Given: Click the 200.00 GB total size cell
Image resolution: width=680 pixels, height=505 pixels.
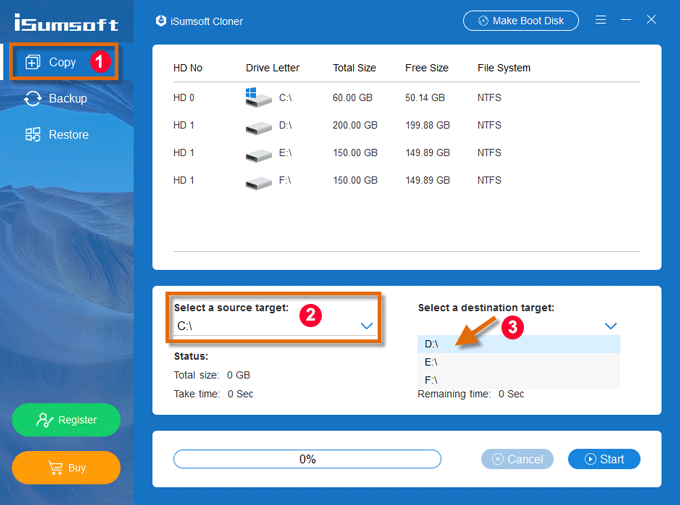Looking at the screenshot, I should point(355,125).
